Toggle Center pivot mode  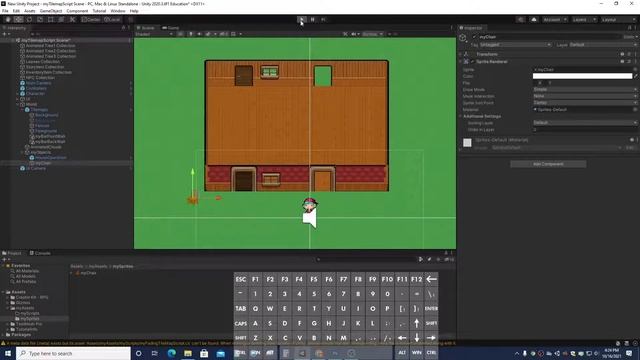[91, 20]
